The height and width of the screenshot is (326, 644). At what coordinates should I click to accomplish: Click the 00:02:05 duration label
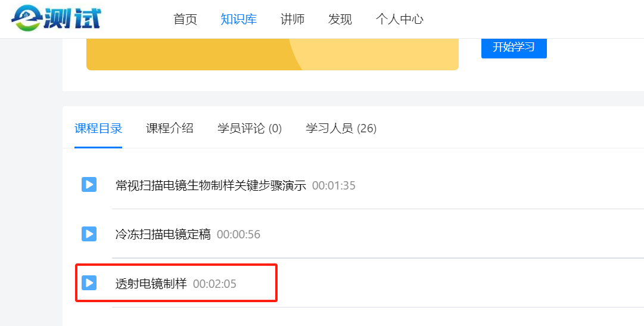pyautogui.click(x=214, y=284)
